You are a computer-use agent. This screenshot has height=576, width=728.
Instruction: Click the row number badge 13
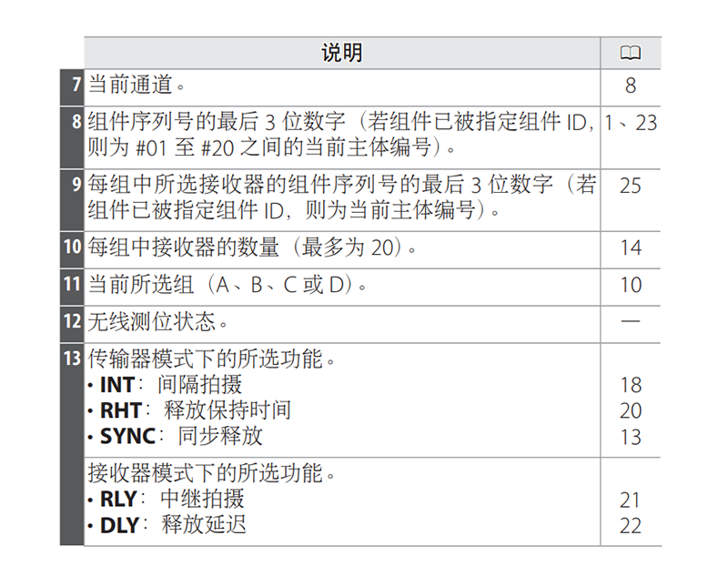coord(73,358)
